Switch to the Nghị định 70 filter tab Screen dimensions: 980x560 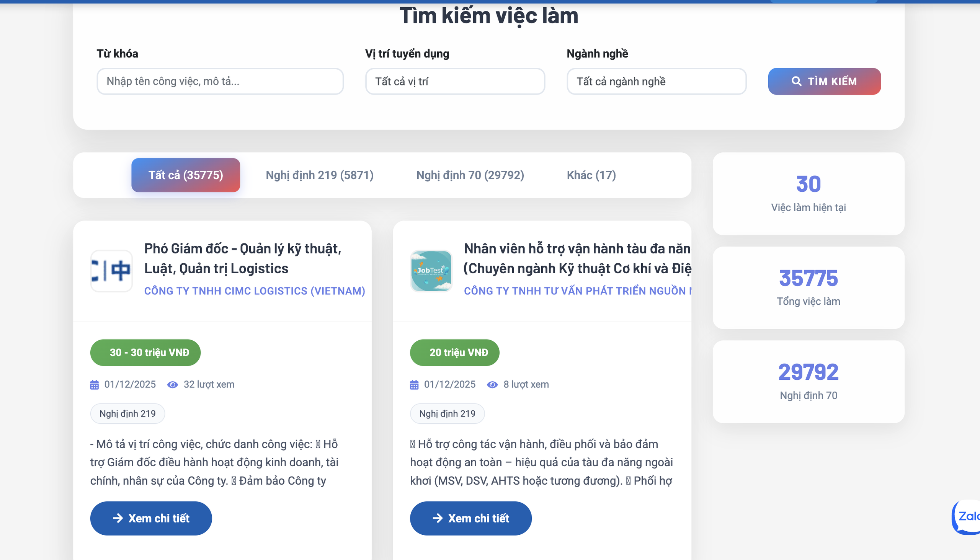[470, 175]
